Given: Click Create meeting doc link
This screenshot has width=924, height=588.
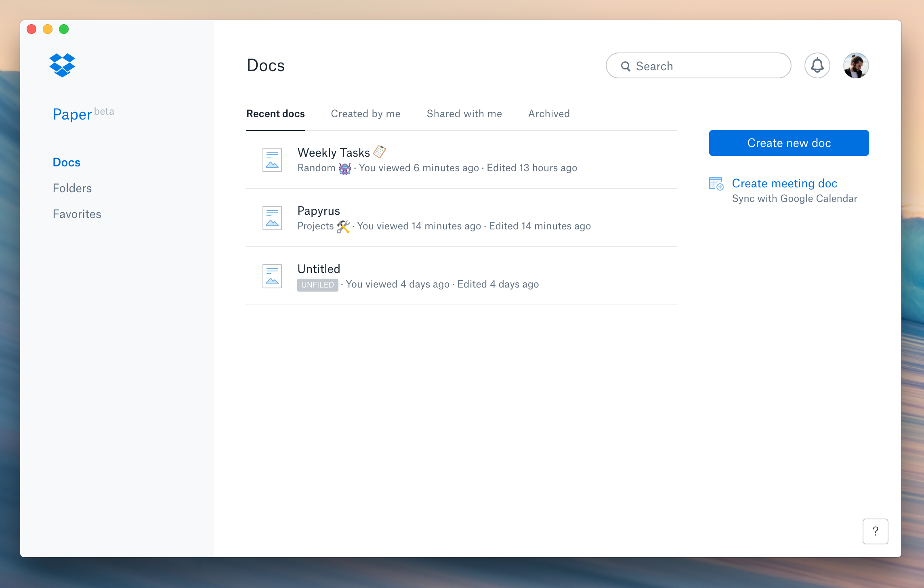Looking at the screenshot, I should 784,183.
